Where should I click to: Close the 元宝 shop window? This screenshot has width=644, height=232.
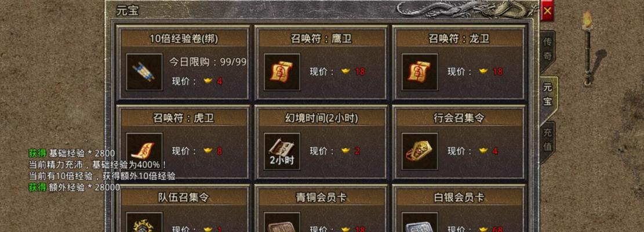[x=547, y=12]
